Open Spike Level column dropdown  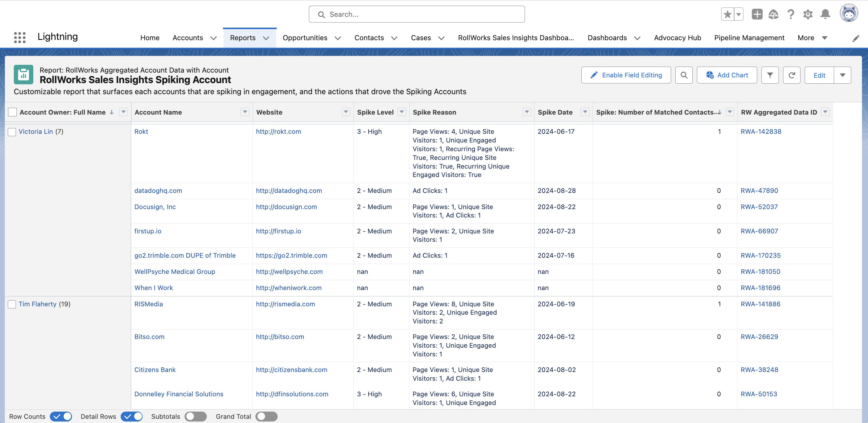(402, 112)
